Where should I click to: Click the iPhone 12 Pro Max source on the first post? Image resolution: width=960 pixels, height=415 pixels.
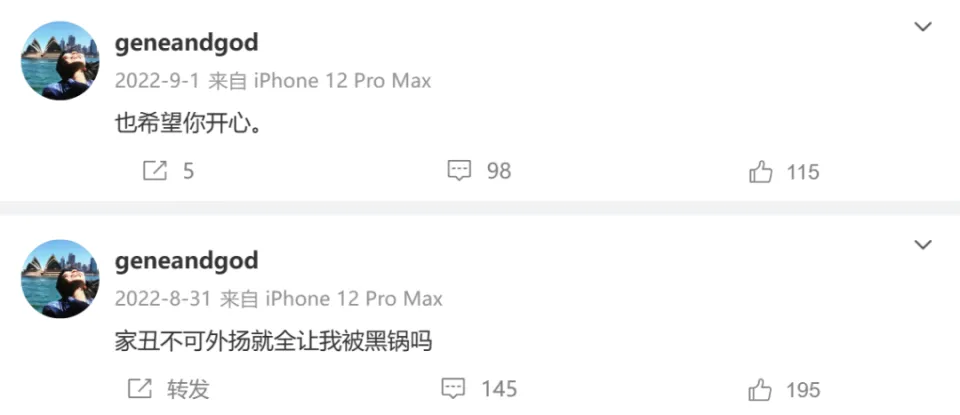[x=342, y=81]
